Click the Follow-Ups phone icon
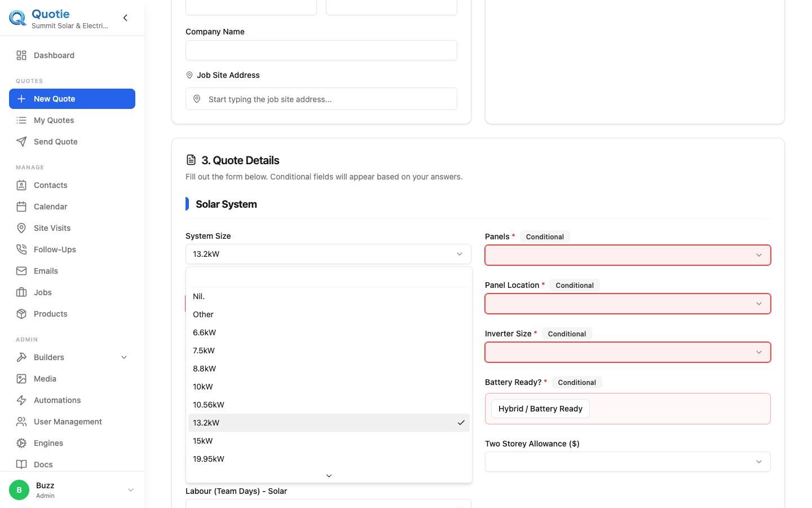This screenshot has width=812, height=508. [x=21, y=249]
